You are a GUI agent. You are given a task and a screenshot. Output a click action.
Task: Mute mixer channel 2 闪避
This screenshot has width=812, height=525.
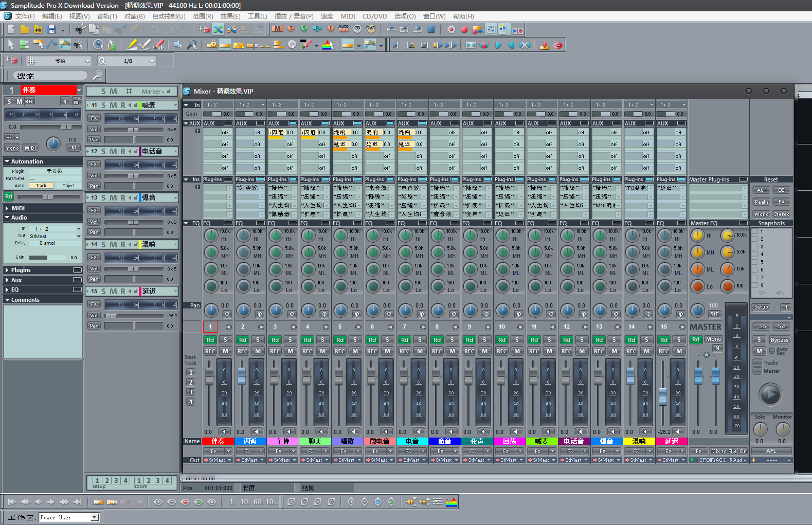click(258, 351)
